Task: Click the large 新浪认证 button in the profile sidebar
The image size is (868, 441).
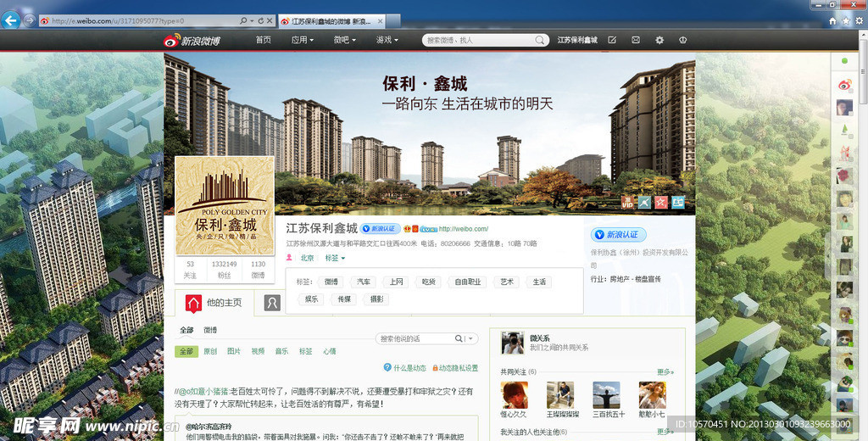Action: [x=618, y=234]
